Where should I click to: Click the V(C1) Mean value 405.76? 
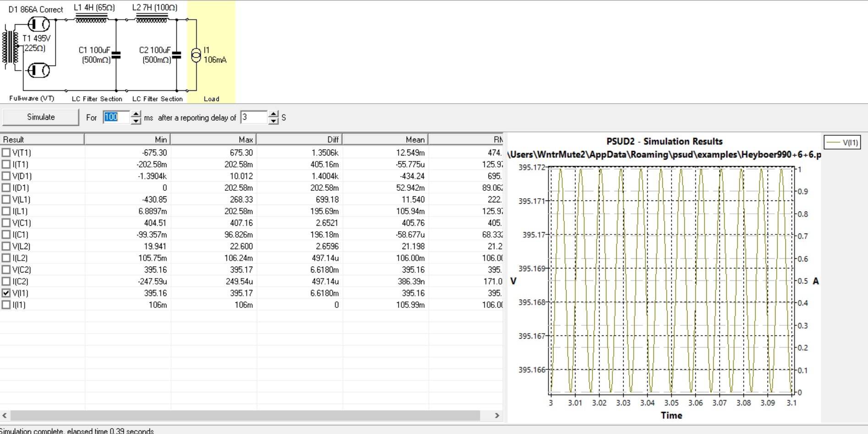pyautogui.click(x=413, y=223)
